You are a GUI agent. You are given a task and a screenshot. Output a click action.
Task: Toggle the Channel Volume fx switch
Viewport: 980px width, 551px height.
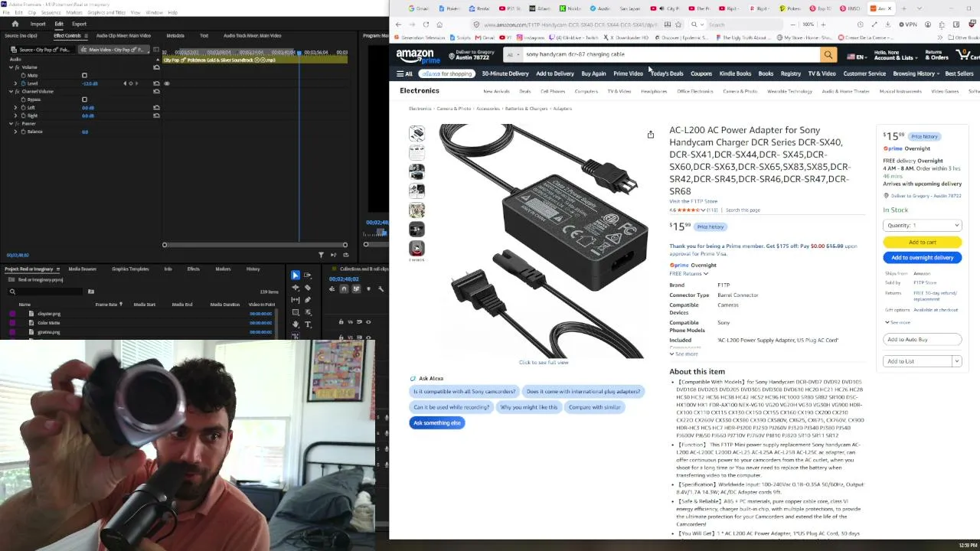17,92
